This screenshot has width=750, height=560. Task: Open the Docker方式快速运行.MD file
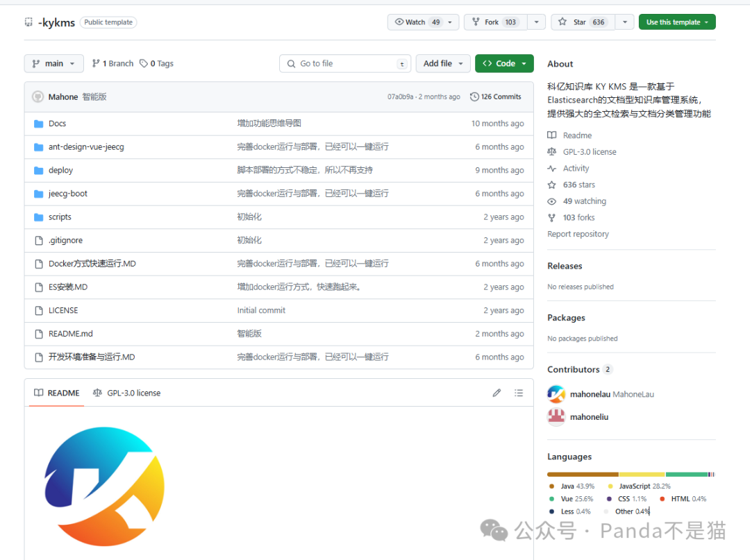coord(92,264)
